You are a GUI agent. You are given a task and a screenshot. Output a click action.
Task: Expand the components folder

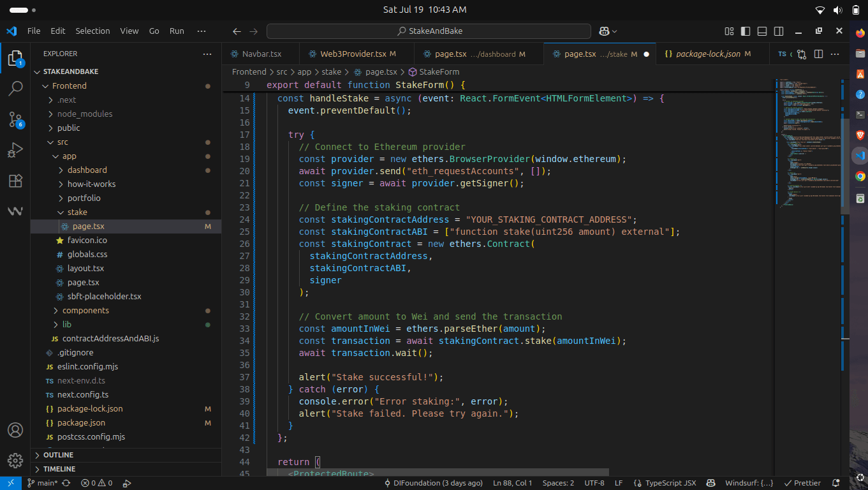pyautogui.click(x=85, y=311)
